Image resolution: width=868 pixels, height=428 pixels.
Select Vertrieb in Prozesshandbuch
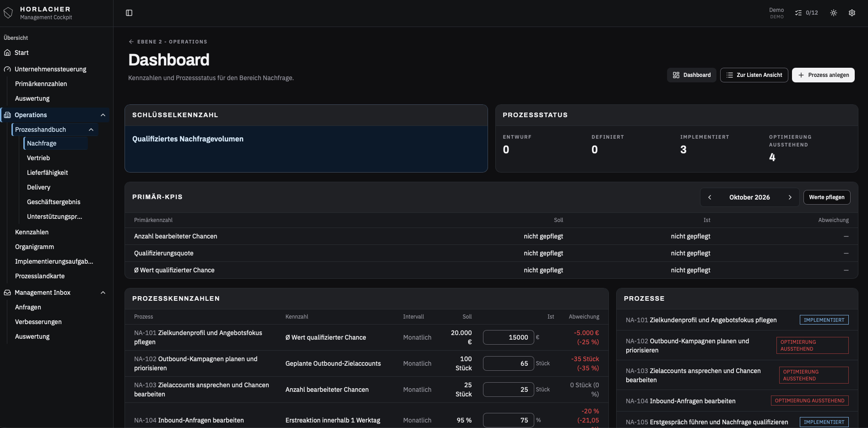coord(38,158)
